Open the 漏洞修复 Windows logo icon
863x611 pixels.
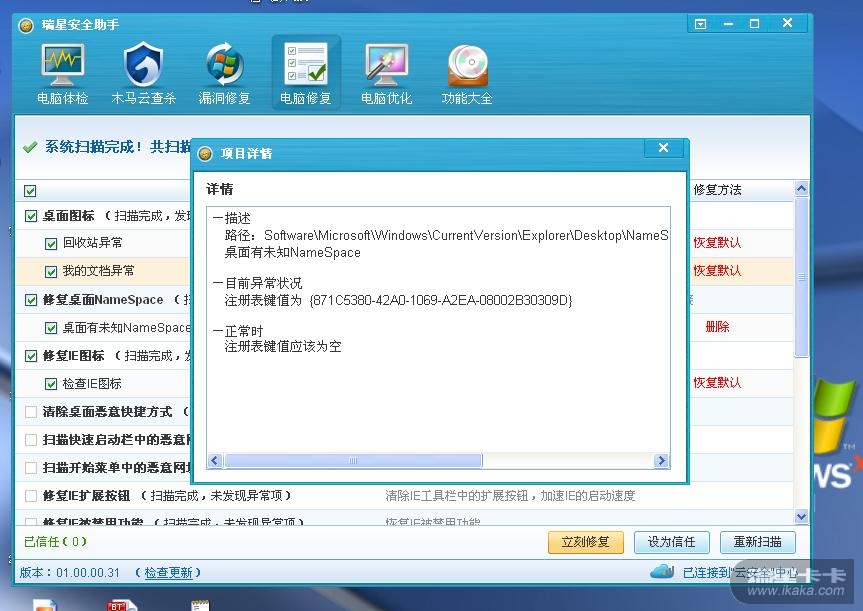coord(224,73)
